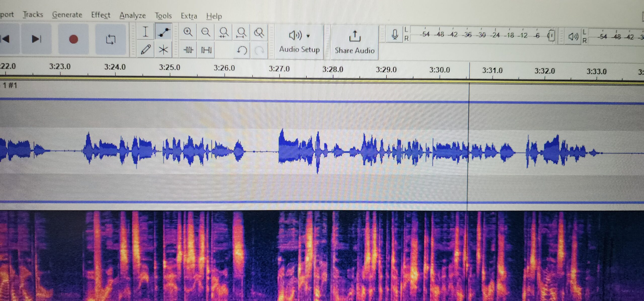The image size is (644, 301).
Task: Click the record meter level bar at -30
Action: click(x=481, y=35)
